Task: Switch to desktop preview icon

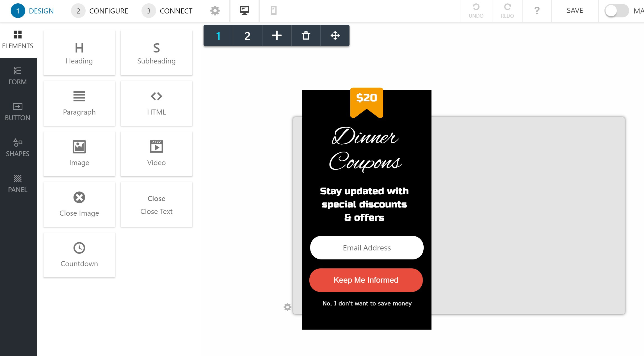Action: coord(244,11)
